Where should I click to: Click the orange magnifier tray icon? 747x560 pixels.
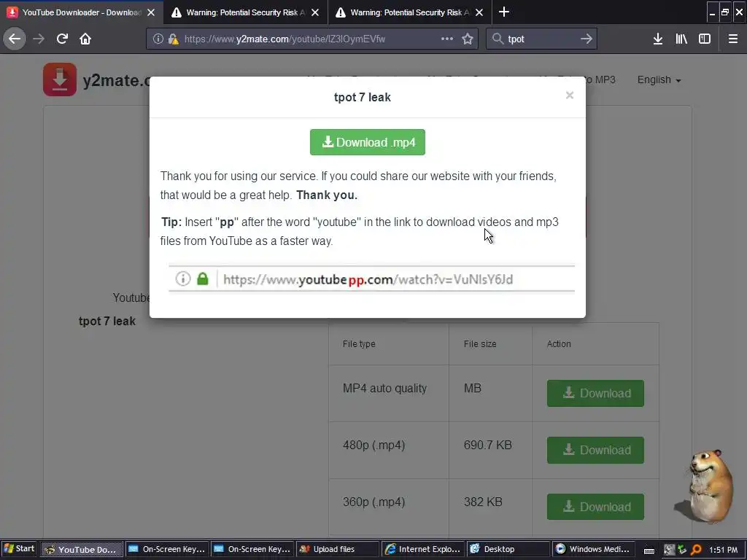point(696,550)
